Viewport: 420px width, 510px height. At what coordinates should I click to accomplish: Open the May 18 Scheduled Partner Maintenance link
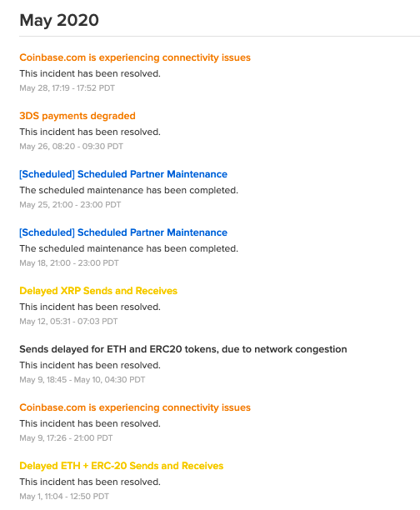[123, 232]
